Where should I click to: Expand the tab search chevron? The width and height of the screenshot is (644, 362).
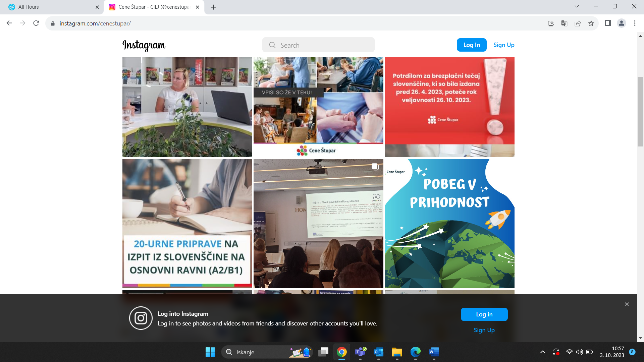pos(577,6)
